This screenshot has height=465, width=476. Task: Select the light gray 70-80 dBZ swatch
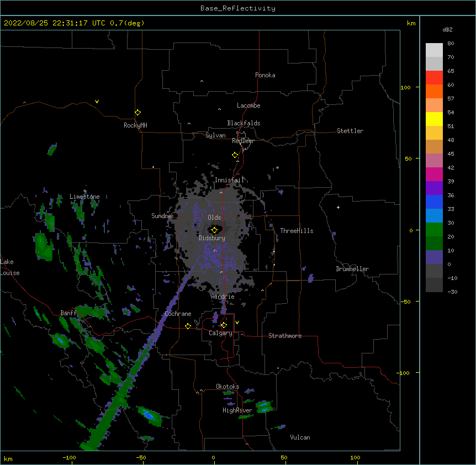434,50
